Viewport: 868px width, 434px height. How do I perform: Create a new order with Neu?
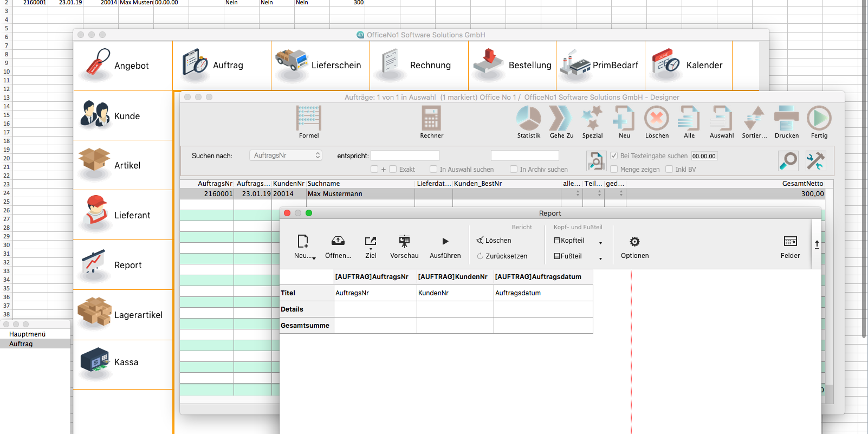(x=624, y=122)
